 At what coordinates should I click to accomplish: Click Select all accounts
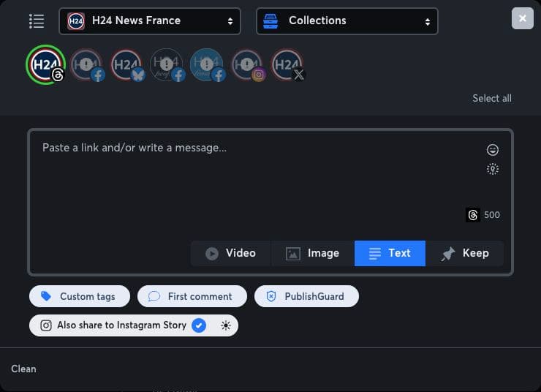tap(492, 98)
